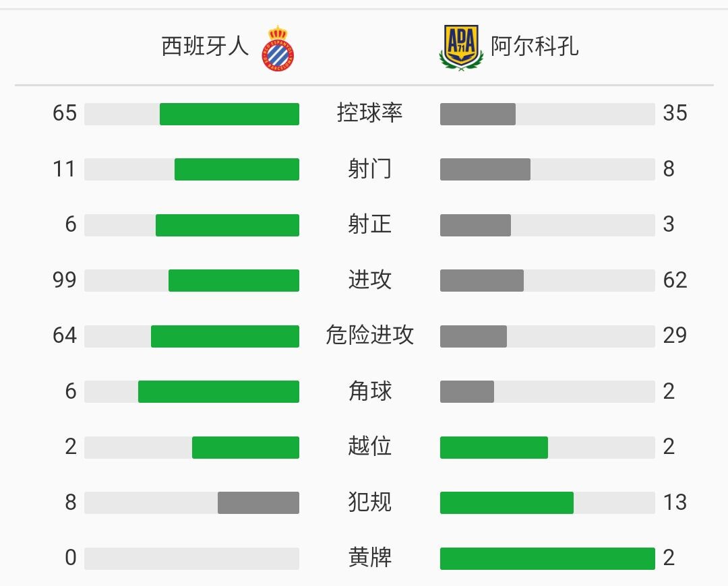Select the 黄牌 yellow cards label
Screen dimensions: 728x586
pyautogui.click(x=369, y=557)
